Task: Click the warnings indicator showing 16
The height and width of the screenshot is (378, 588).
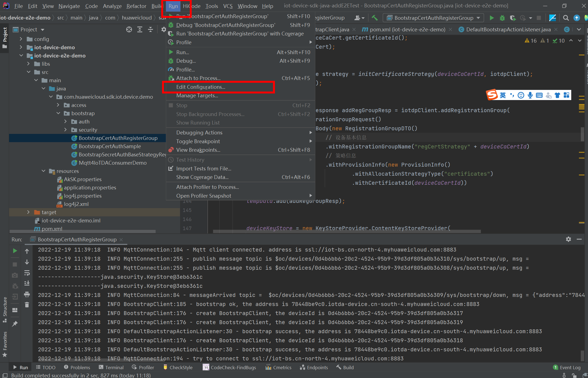Action: [531, 41]
